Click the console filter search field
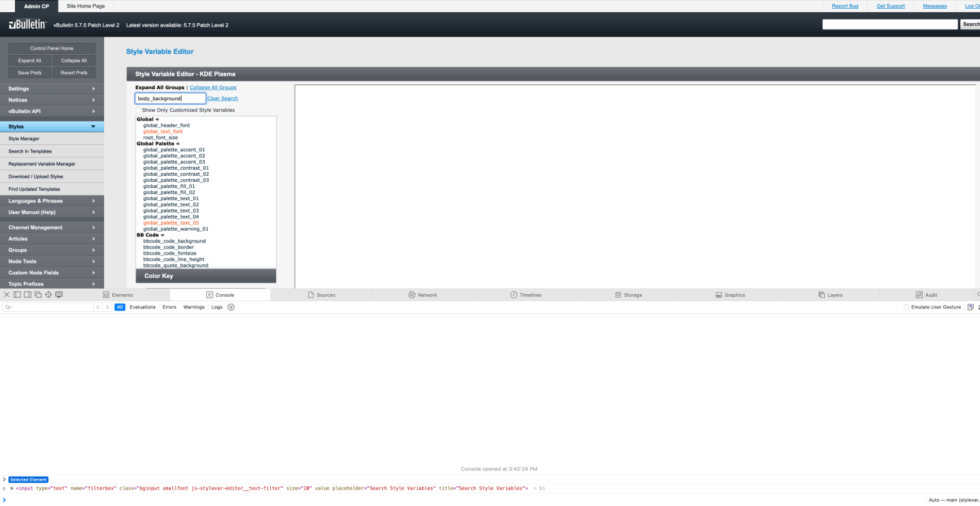Image resolution: width=980 pixels, height=506 pixels. [x=48, y=307]
